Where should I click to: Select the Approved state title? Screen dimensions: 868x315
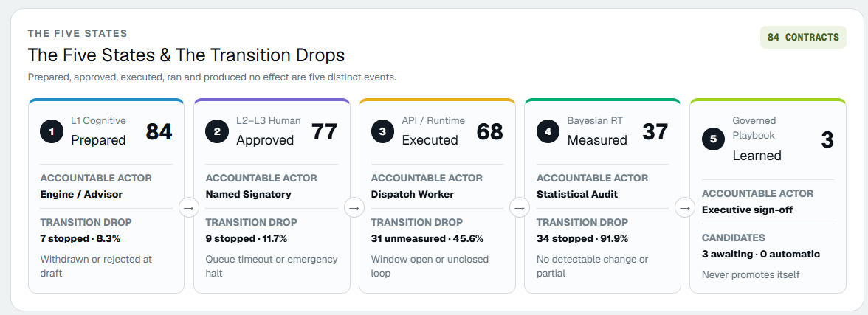[265, 140]
